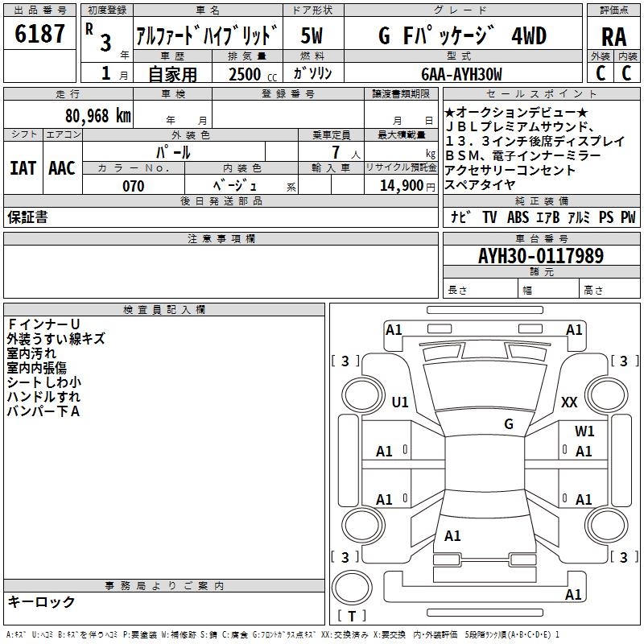This screenshot has width=644, height=644.
Task: Select the キーロック notice text
Action: (41, 602)
